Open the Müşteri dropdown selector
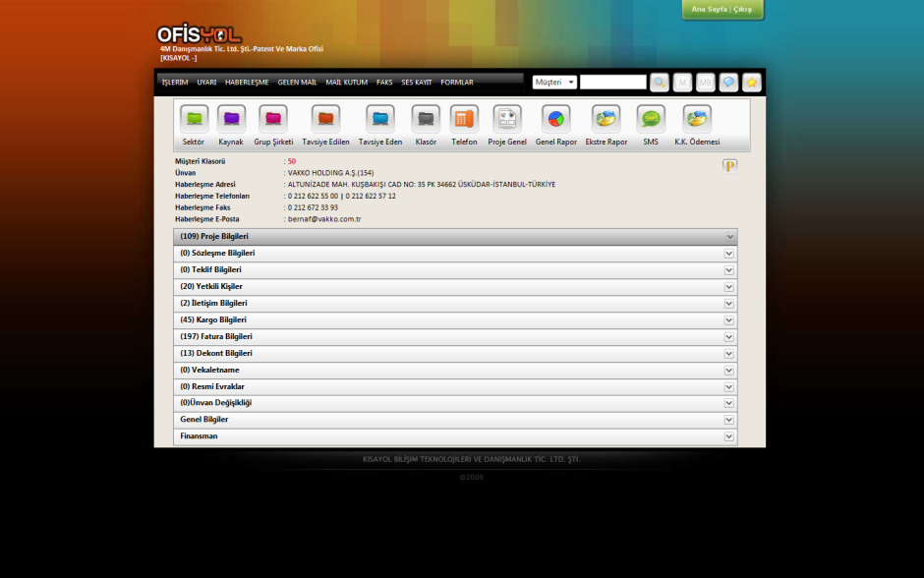The image size is (924, 578). [554, 83]
